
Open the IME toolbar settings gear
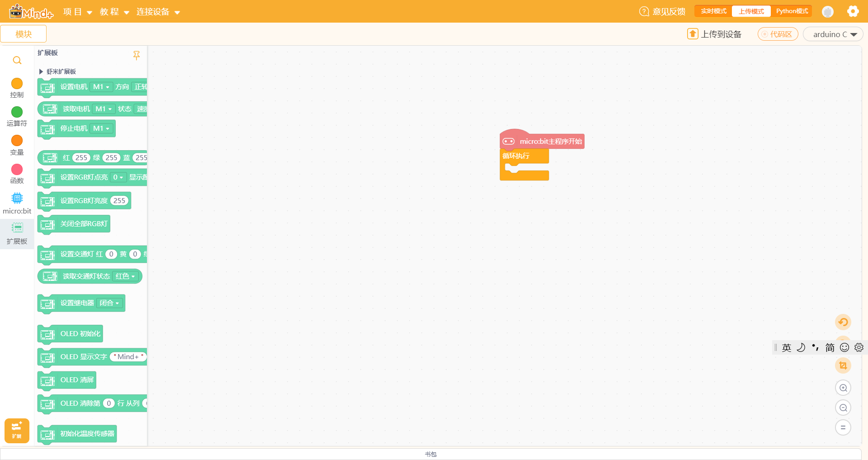click(859, 347)
